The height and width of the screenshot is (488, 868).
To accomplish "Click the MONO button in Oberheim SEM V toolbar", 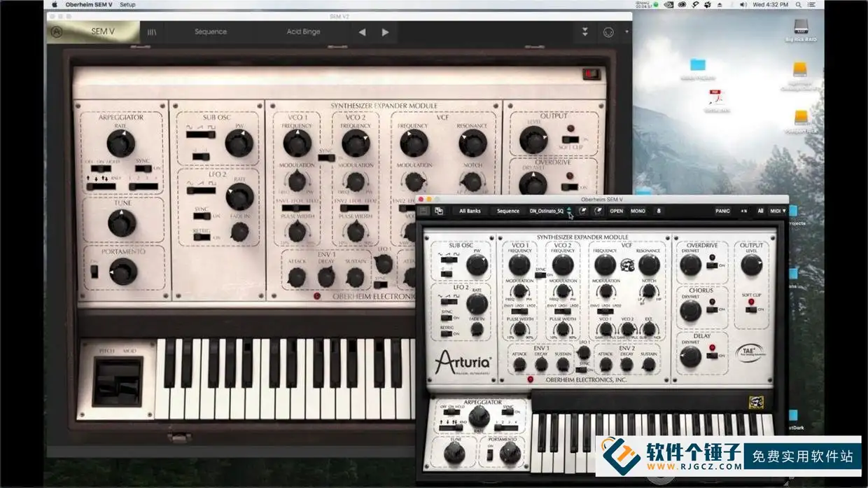I will 638,211.
